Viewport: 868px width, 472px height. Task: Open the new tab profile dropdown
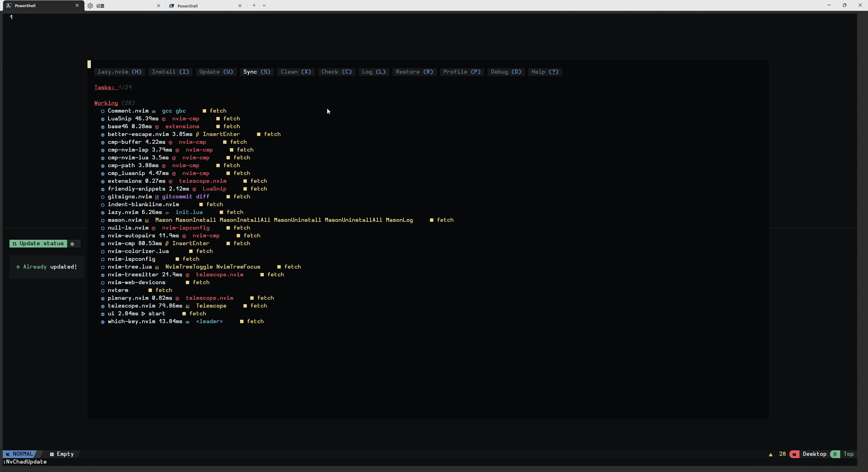tap(264, 5)
